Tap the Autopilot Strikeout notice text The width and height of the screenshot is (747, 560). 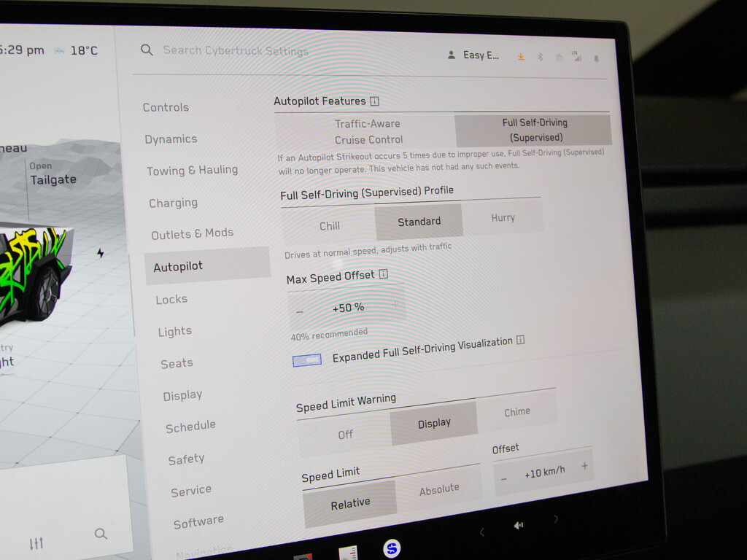point(441,161)
